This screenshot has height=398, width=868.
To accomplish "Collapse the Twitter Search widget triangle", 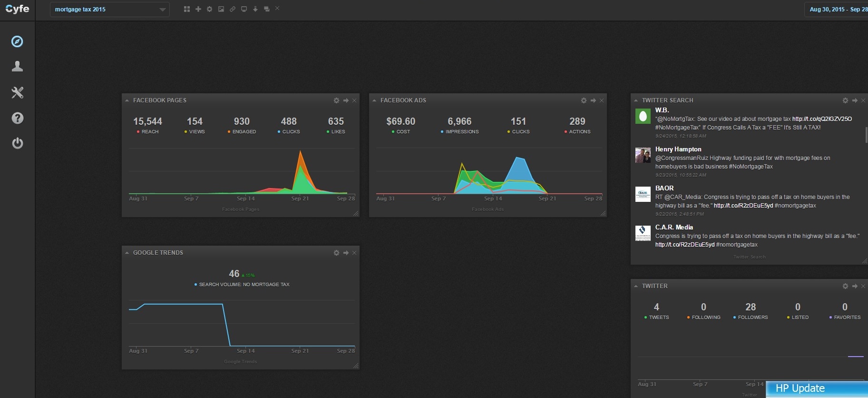I will coord(636,100).
